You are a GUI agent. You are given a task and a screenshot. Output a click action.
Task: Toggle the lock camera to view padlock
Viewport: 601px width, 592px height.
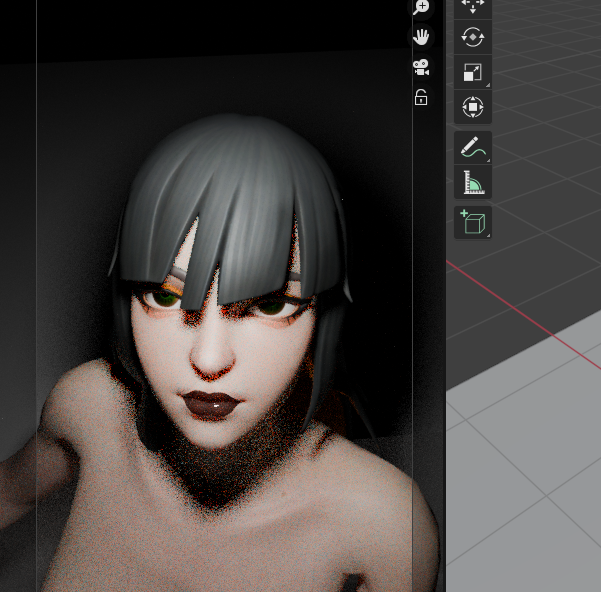pyautogui.click(x=421, y=97)
